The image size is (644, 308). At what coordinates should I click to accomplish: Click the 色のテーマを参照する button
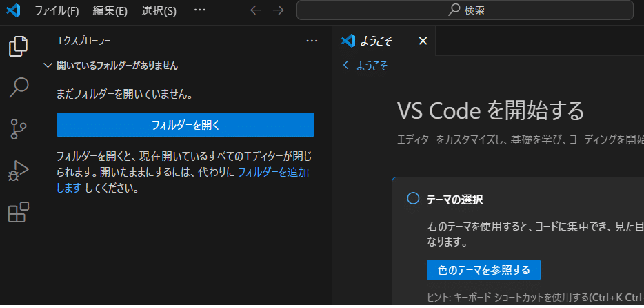(483, 270)
